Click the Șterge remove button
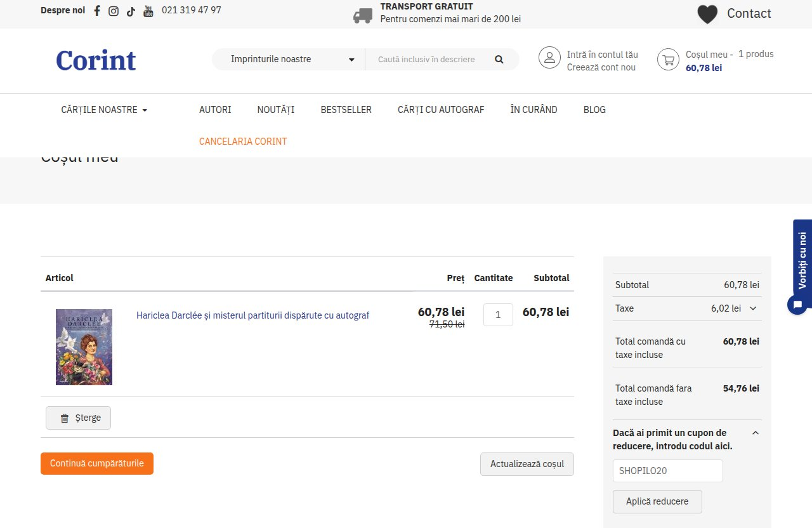This screenshot has width=812, height=528. (78, 418)
